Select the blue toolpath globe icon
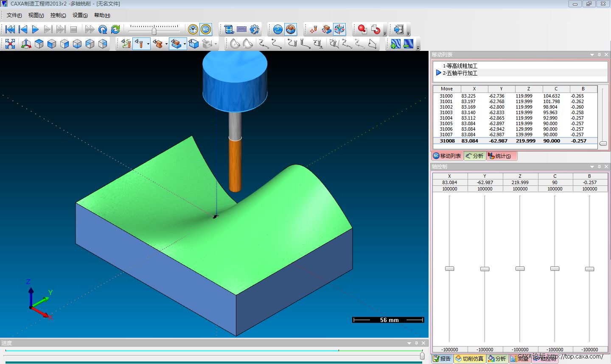This screenshot has width=611, height=364. pos(278,29)
